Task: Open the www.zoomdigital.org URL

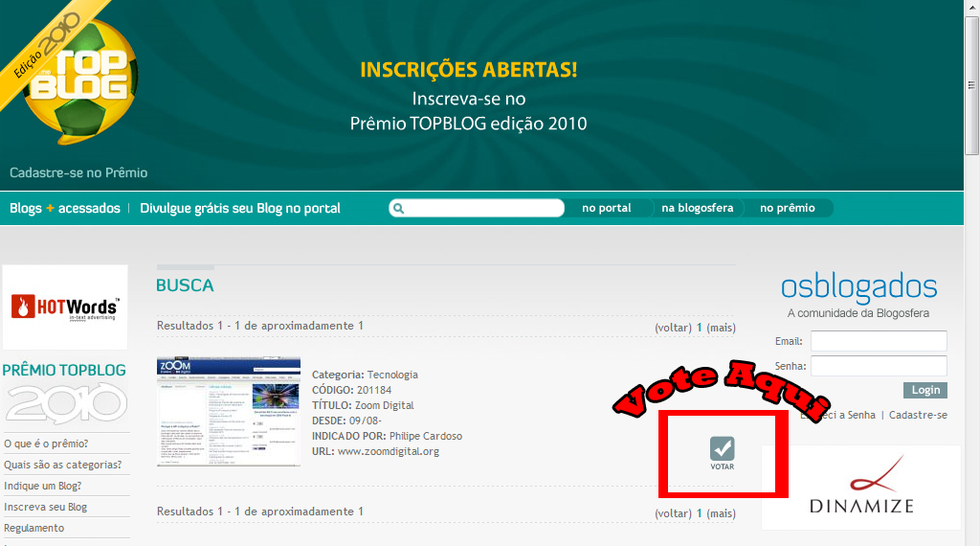Action: point(389,451)
